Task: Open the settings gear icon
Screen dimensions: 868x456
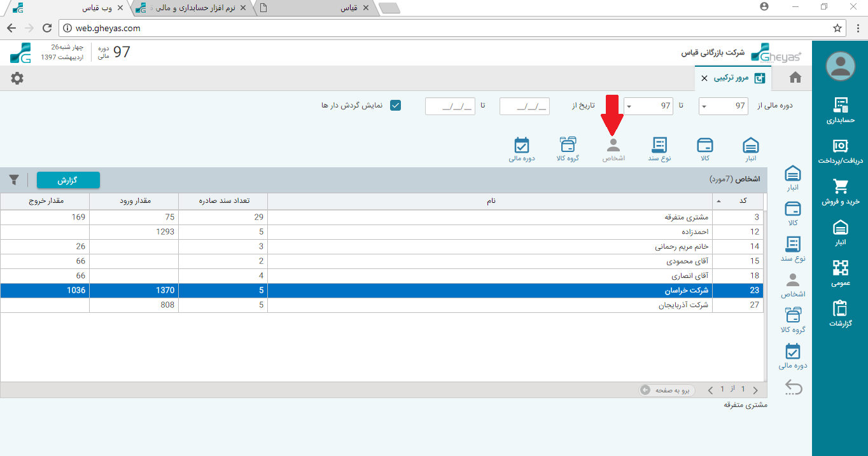Action: 17,78
